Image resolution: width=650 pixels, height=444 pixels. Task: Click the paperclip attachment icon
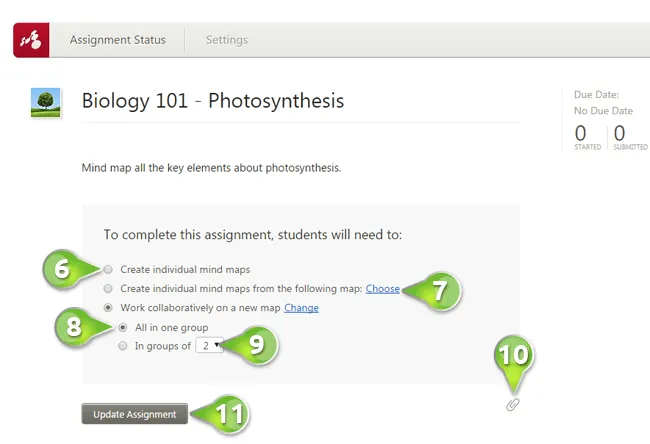pyautogui.click(x=513, y=404)
